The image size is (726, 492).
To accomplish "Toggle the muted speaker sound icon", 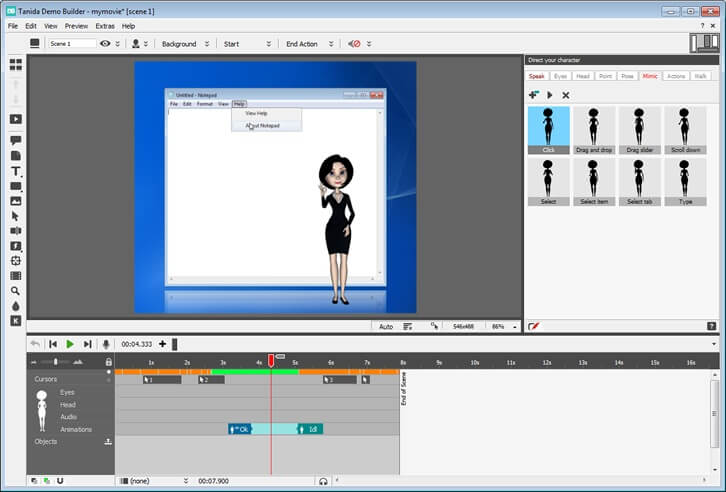I will (354, 44).
